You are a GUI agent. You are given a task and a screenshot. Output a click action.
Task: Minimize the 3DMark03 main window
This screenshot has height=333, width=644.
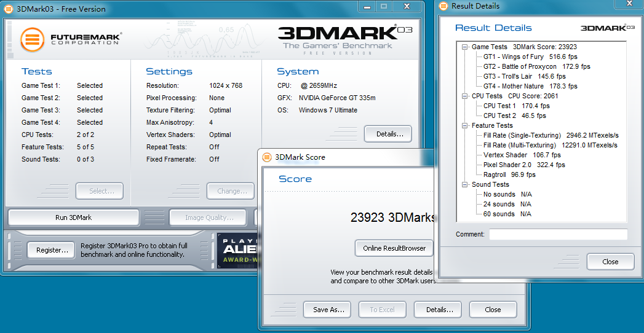[x=367, y=7]
